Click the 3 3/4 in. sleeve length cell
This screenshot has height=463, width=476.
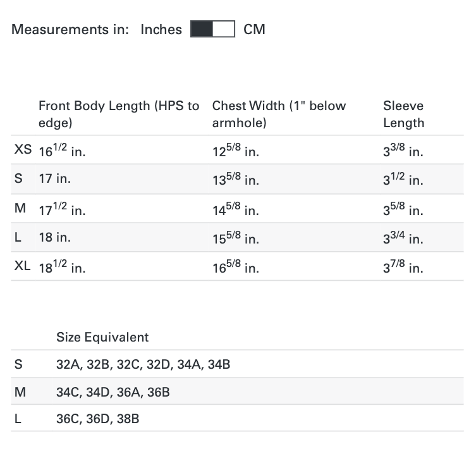point(403,238)
